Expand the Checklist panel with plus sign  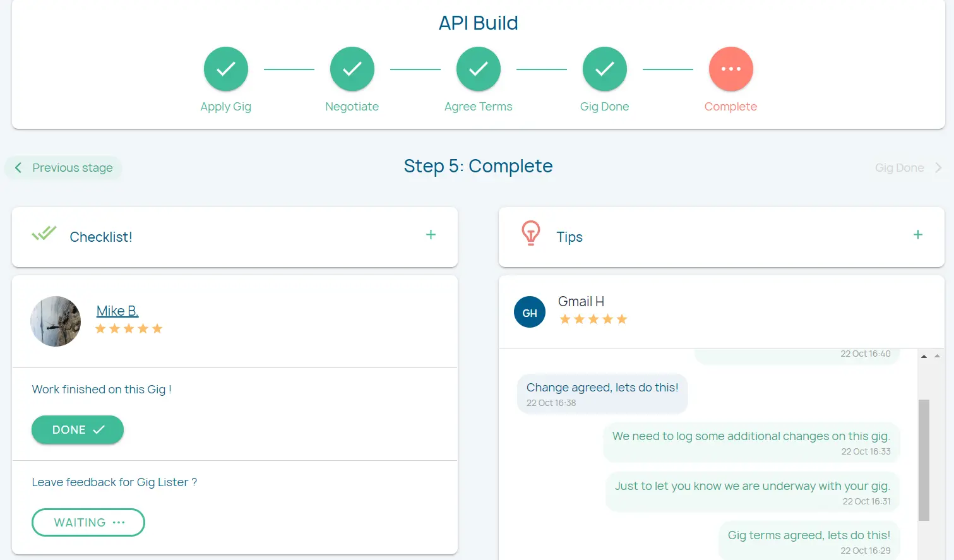point(431,235)
